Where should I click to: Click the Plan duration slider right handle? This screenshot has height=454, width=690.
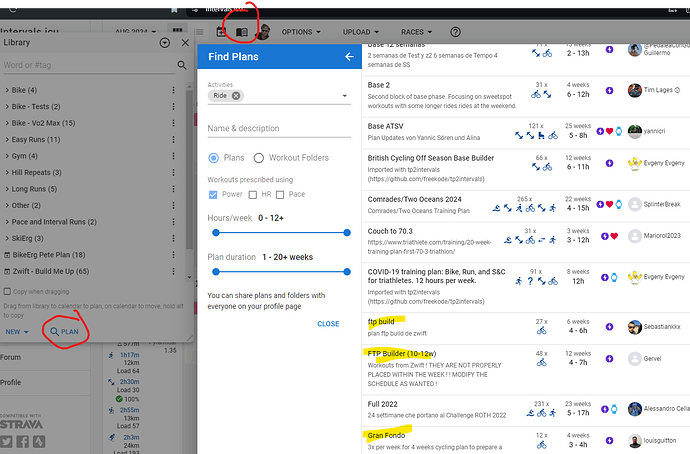(347, 272)
